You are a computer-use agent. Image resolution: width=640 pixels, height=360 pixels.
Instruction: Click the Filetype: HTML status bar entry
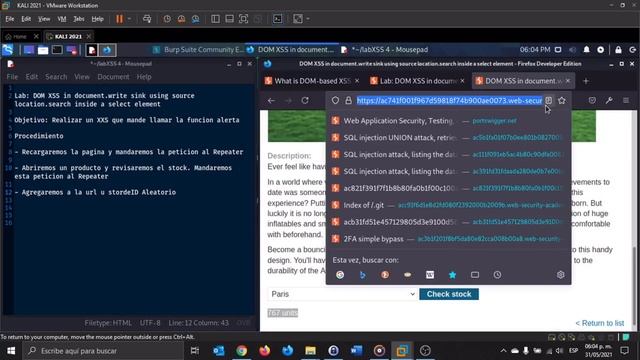(108, 323)
